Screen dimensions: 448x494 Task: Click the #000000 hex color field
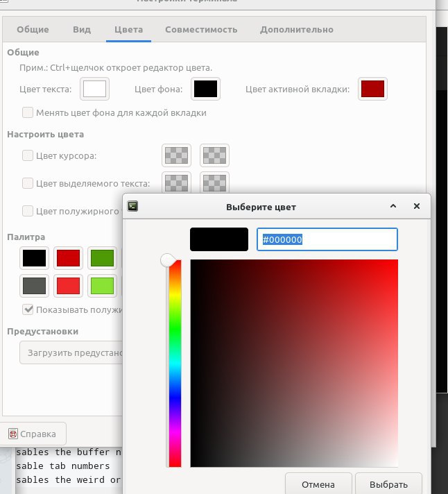(327, 239)
